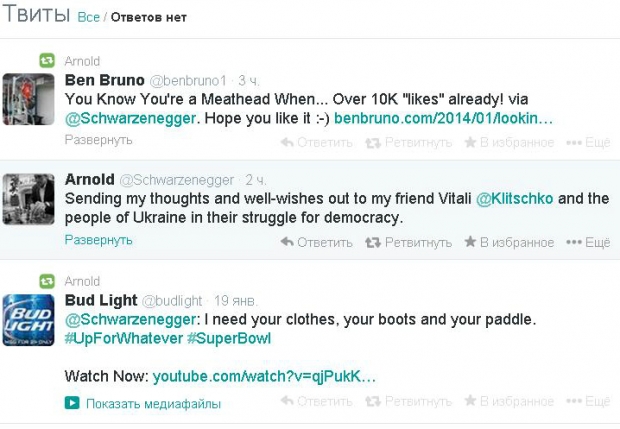620x429 pixels.
Task: Star Arnold's Ukraine tweet as favorite
Action: click(x=508, y=242)
